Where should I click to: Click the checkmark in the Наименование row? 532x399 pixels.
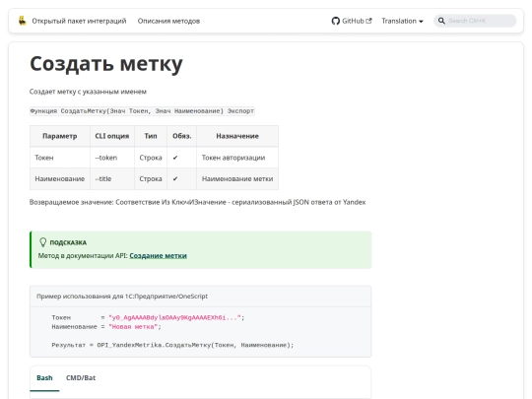click(175, 178)
